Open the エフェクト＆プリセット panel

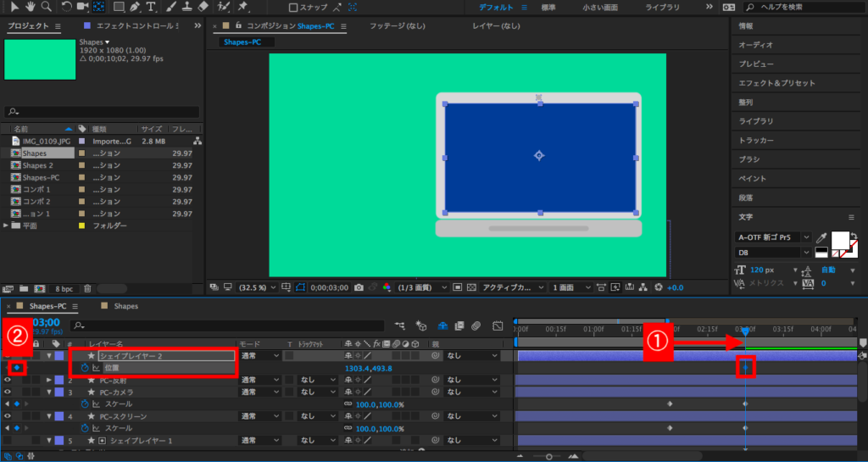click(x=776, y=83)
